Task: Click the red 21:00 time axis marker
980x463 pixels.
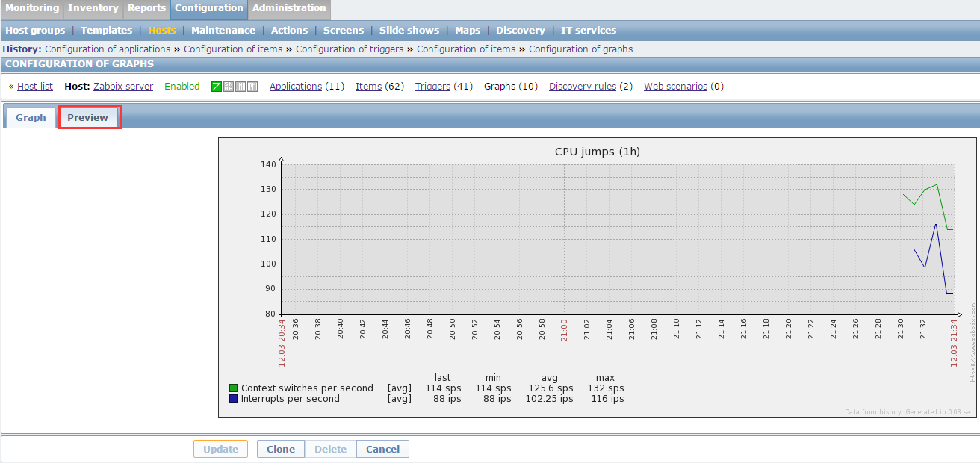Action: (564, 329)
